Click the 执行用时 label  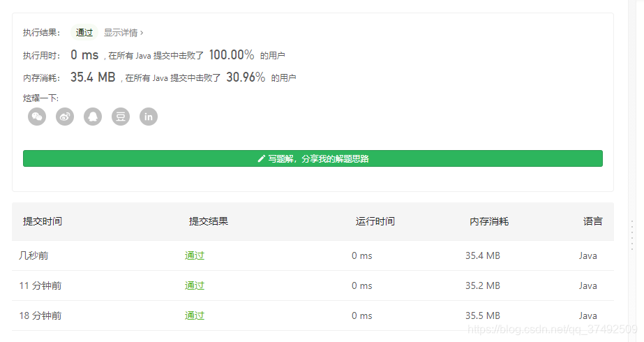(x=41, y=56)
